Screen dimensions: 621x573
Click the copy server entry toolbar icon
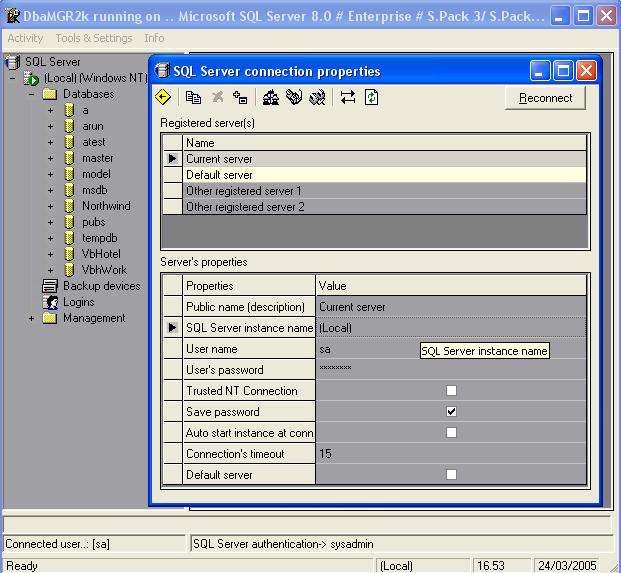pyautogui.click(x=194, y=97)
